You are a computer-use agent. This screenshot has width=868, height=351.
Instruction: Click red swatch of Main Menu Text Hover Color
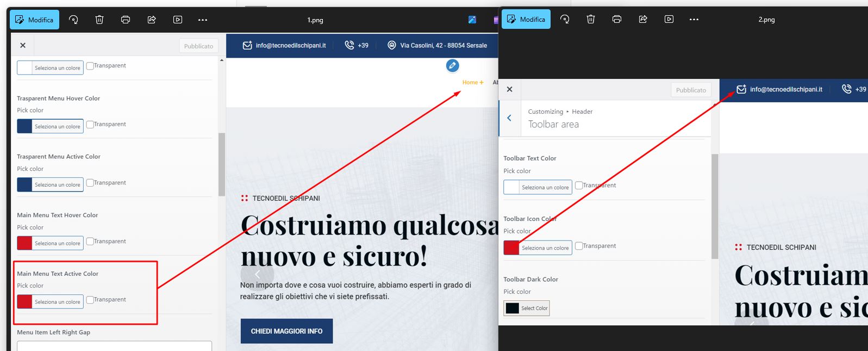24,243
